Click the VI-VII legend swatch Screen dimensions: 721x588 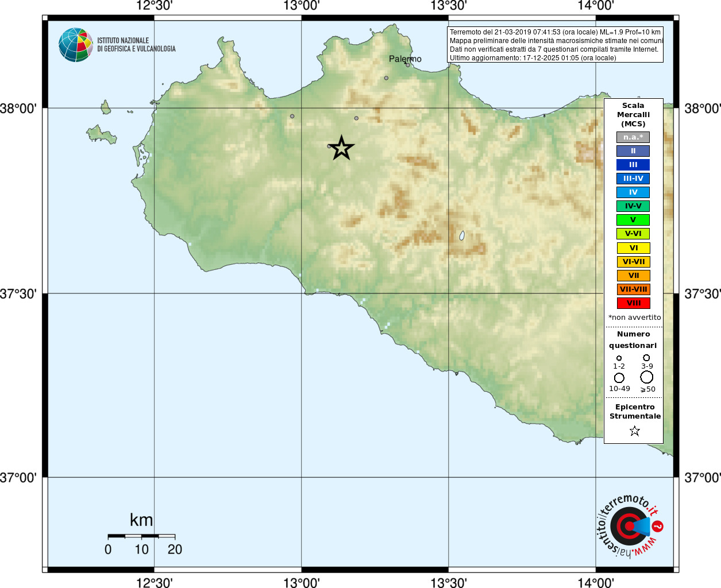tap(634, 262)
